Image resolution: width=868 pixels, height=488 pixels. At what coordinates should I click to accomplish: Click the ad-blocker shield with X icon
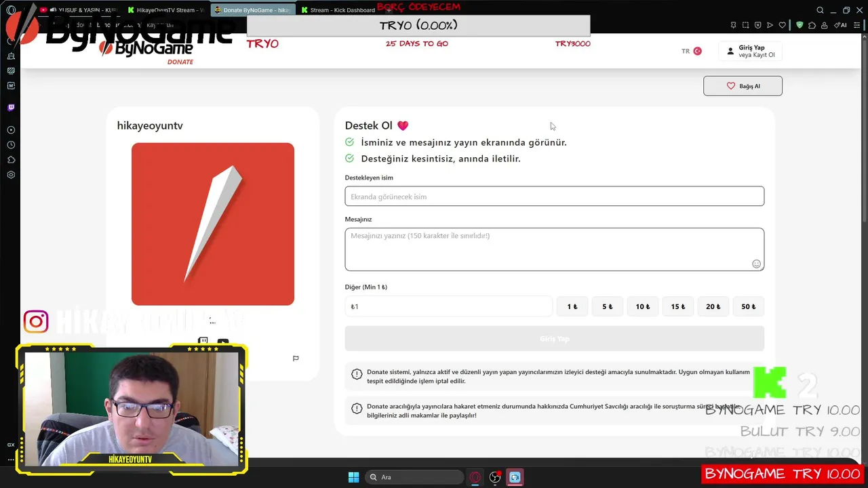(x=757, y=25)
